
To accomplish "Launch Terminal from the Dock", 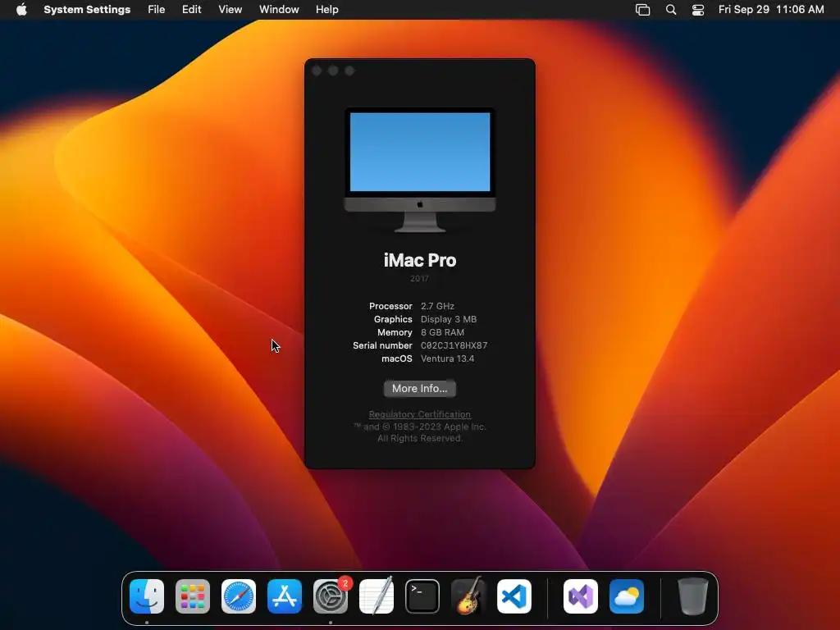I will click(x=422, y=596).
